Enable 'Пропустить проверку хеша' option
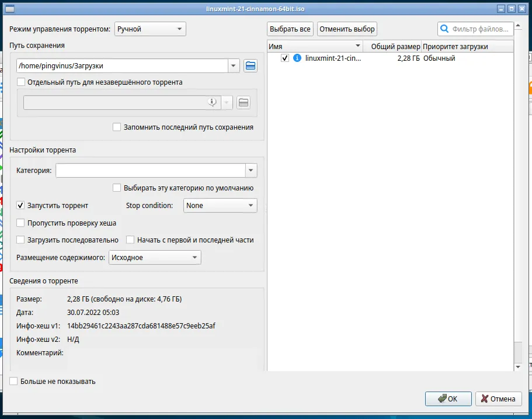 (20, 223)
